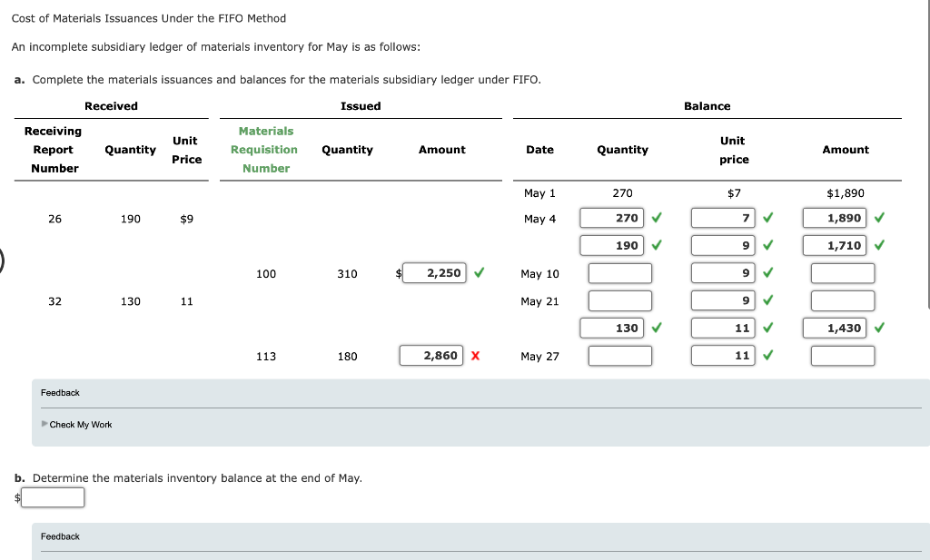Click the checkmark beside May 21 unit price 9
Viewport: 930px width, 560px height.
click(767, 300)
